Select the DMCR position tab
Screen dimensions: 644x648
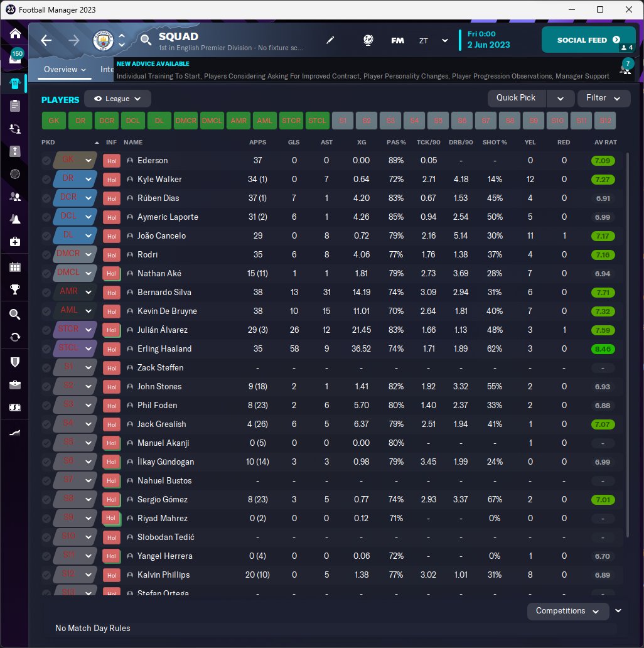tap(186, 121)
